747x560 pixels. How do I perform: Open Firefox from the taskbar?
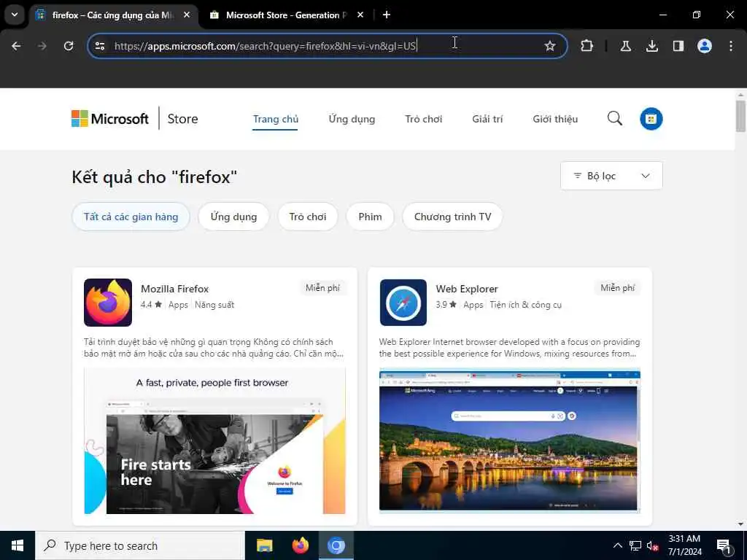click(300, 545)
